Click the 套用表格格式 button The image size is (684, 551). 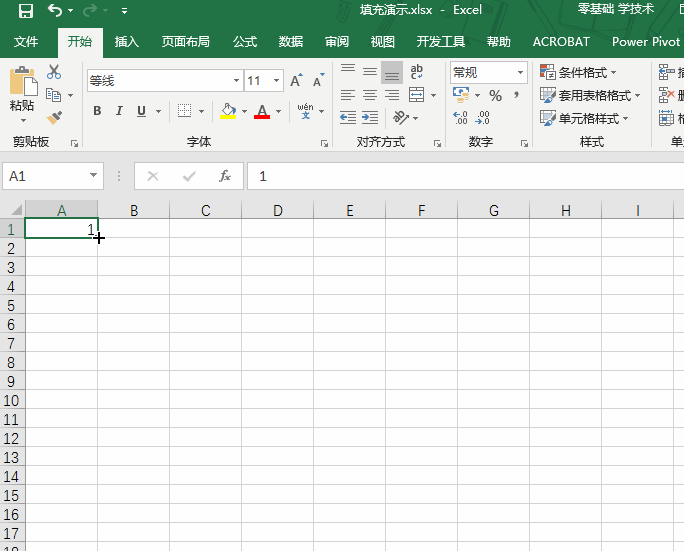coord(586,95)
